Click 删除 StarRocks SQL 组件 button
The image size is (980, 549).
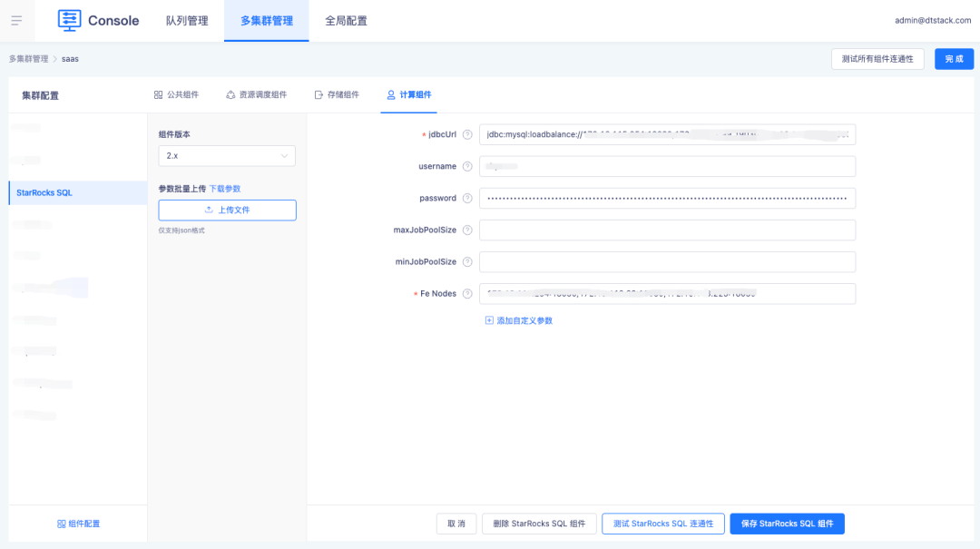click(539, 524)
